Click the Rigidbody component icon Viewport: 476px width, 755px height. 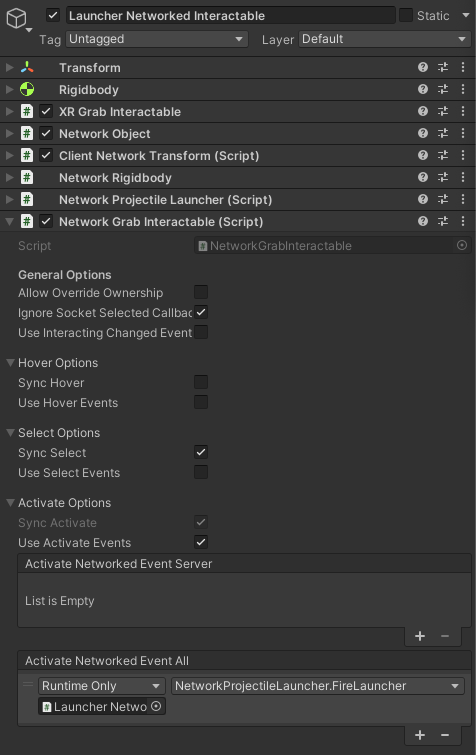[27, 89]
